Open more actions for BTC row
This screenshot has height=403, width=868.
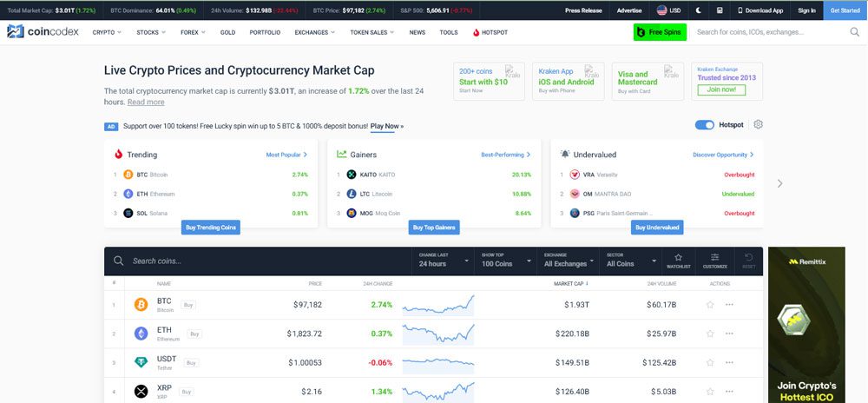pyautogui.click(x=730, y=305)
